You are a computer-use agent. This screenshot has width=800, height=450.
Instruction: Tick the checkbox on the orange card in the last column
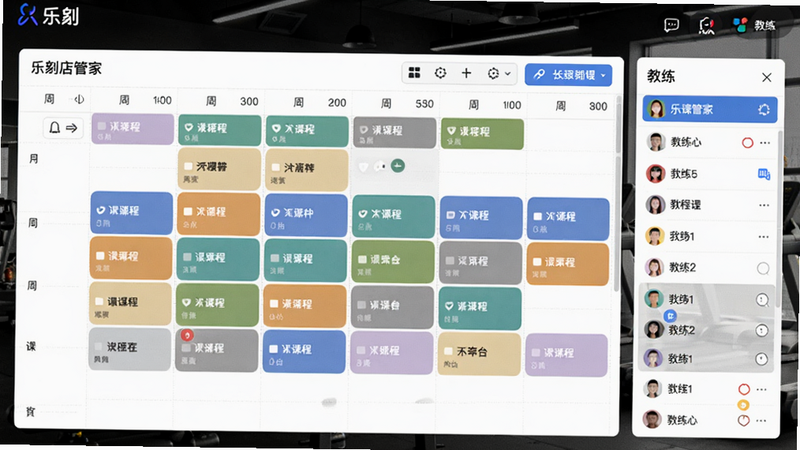pos(537,262)
